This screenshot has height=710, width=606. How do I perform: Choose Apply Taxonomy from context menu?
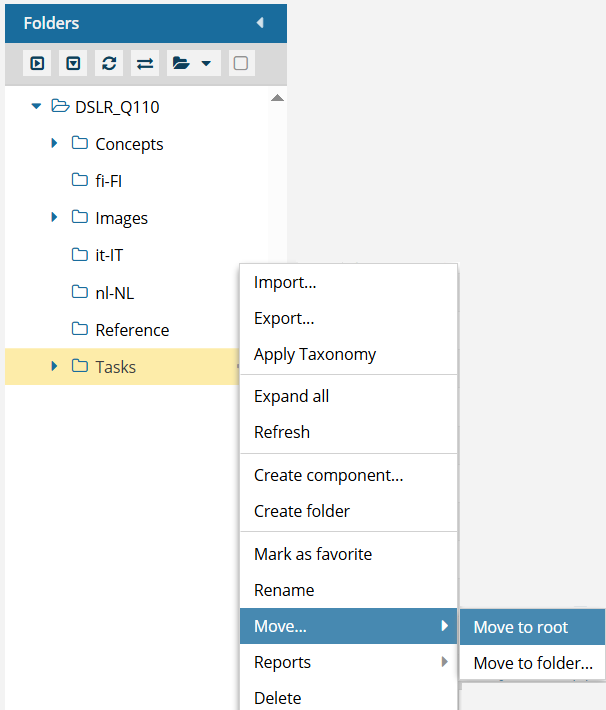(348, 354)
